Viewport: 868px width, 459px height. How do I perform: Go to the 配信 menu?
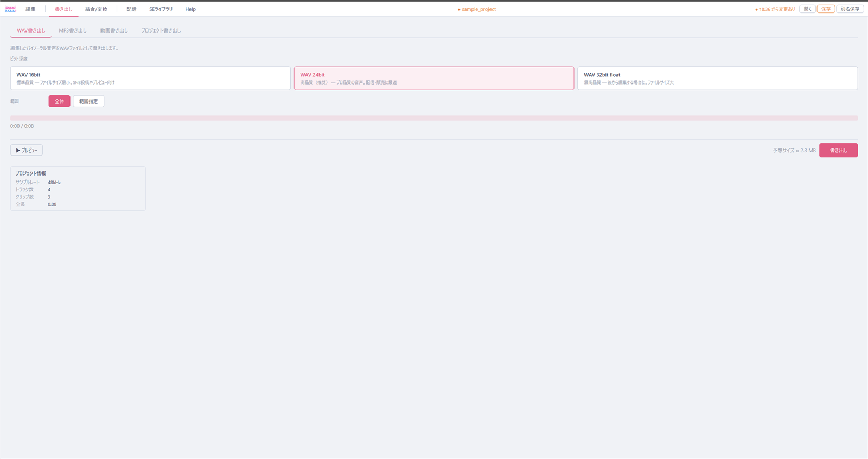point(131,9)
